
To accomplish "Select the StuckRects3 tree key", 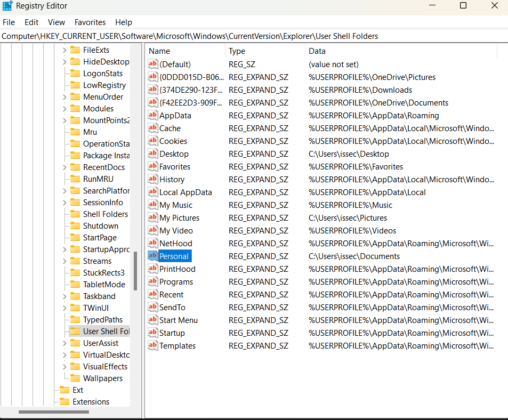I will (103, 273).
